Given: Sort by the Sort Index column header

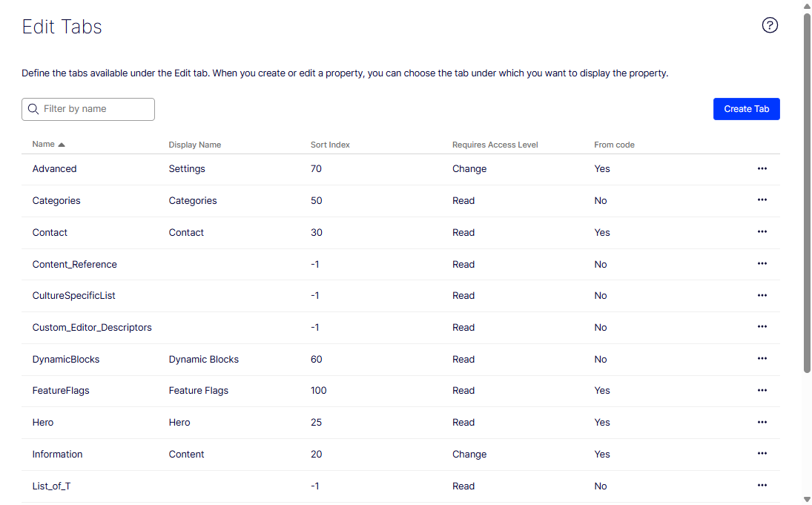Looking at the screenshot, I should tap(330, 145).
